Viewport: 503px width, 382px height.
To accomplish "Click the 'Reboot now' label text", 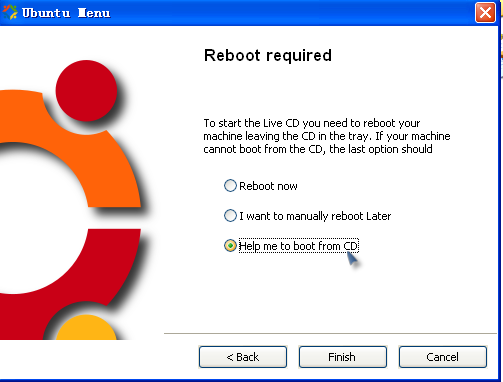I will coord(268,186).
